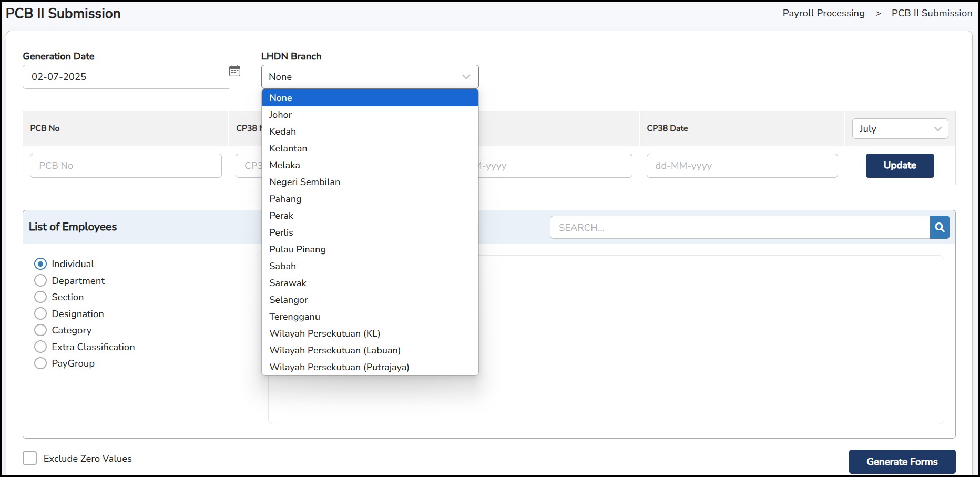Focus the PCB No input field

(x=126, y=166)
